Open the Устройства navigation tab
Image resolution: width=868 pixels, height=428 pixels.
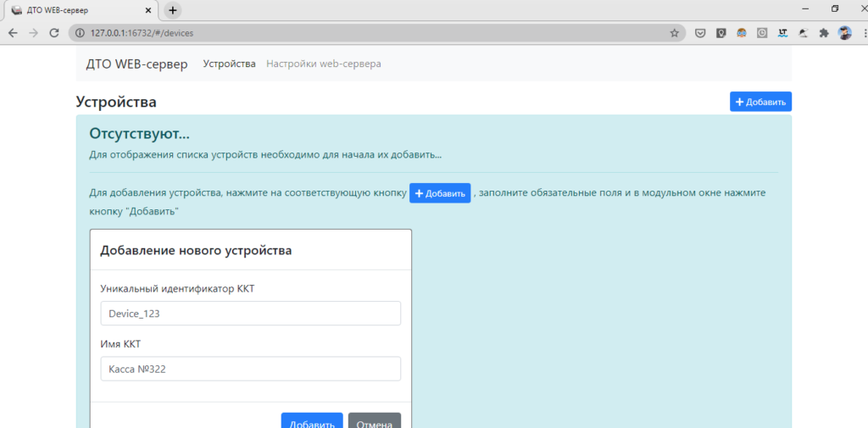tap(229, 64)
